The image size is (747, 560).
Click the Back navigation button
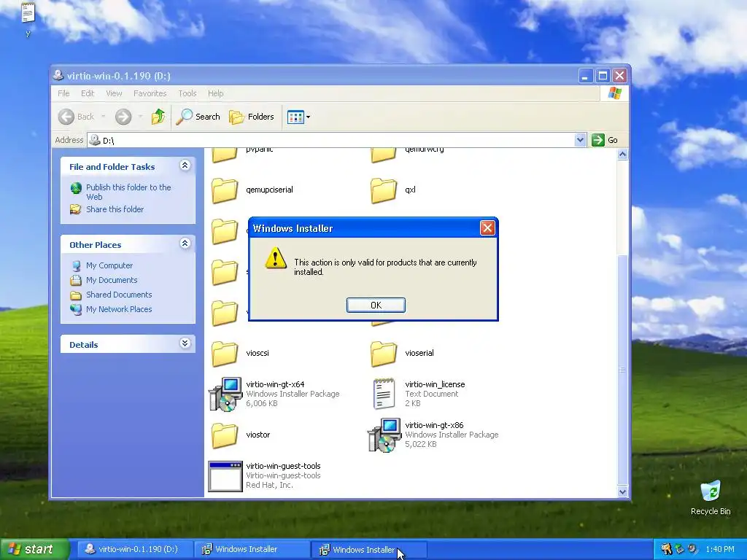pyautogui.click(x=76, y=117)
